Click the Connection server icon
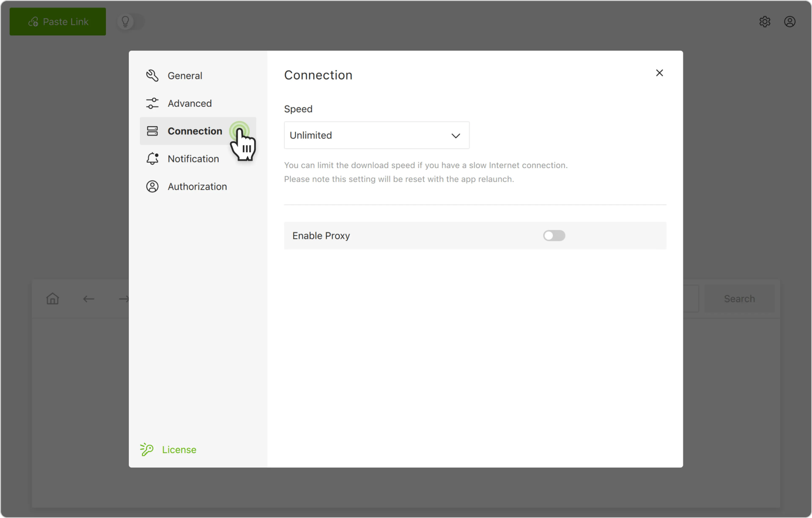Image resolution: width=812 pixels, height=518 pixels. pos(152,131)
